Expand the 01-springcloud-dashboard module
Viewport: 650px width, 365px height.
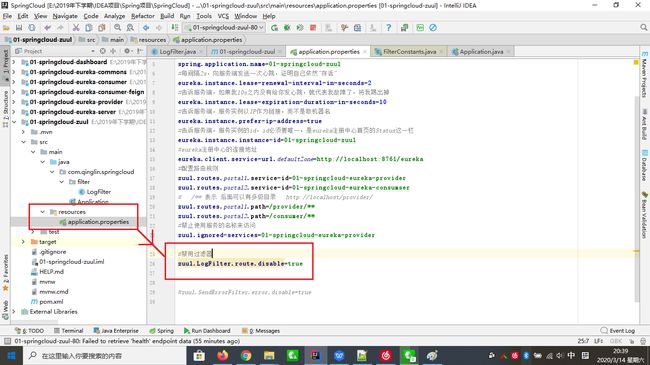click(x=14, y=62)
